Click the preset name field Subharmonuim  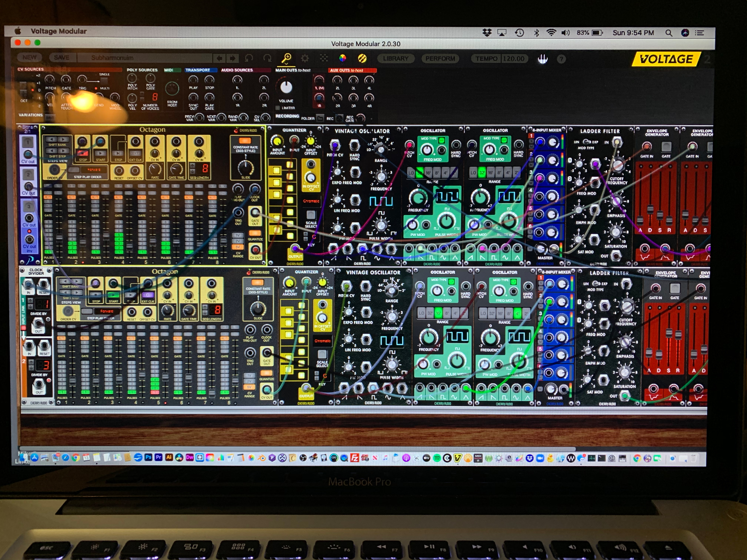point(145,58)
